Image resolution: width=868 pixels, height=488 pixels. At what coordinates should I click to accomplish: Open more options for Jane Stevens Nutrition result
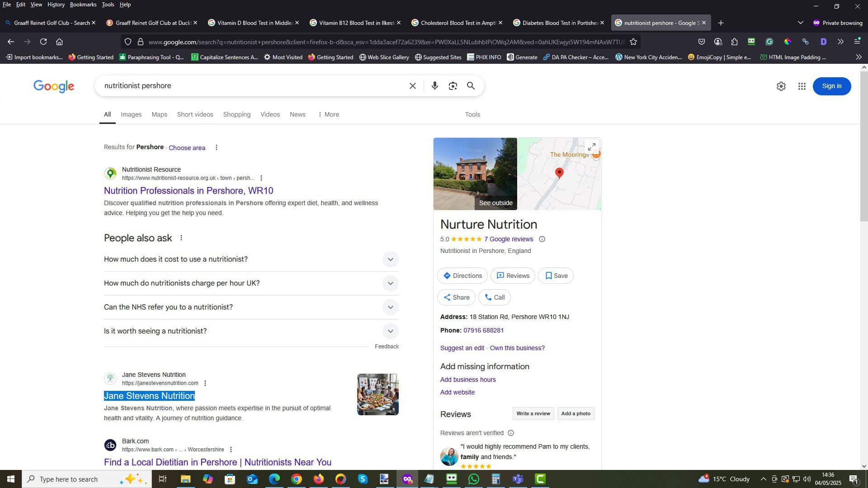[205, 383]
